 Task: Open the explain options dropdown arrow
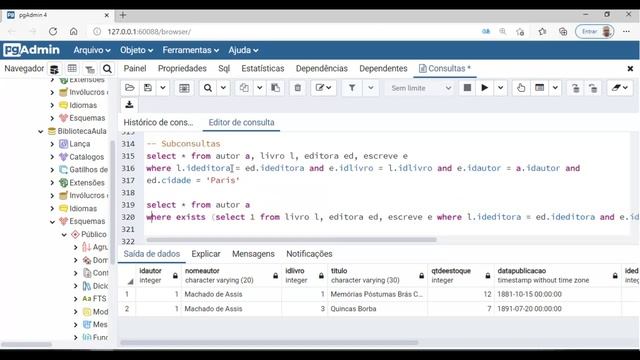555,88
